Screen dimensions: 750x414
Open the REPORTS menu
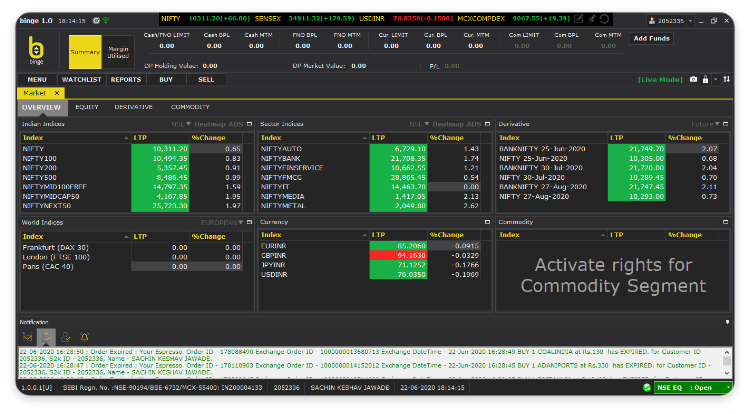click(126, 80)
